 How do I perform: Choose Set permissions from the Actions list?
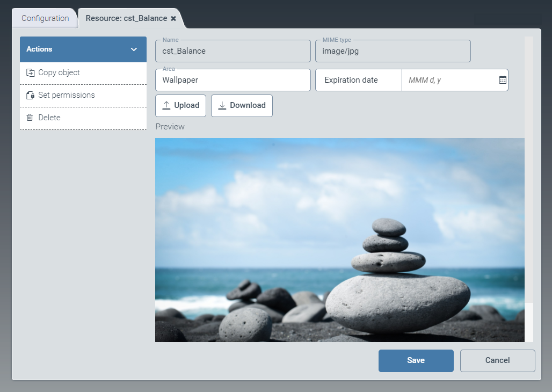tap(67, 95)
